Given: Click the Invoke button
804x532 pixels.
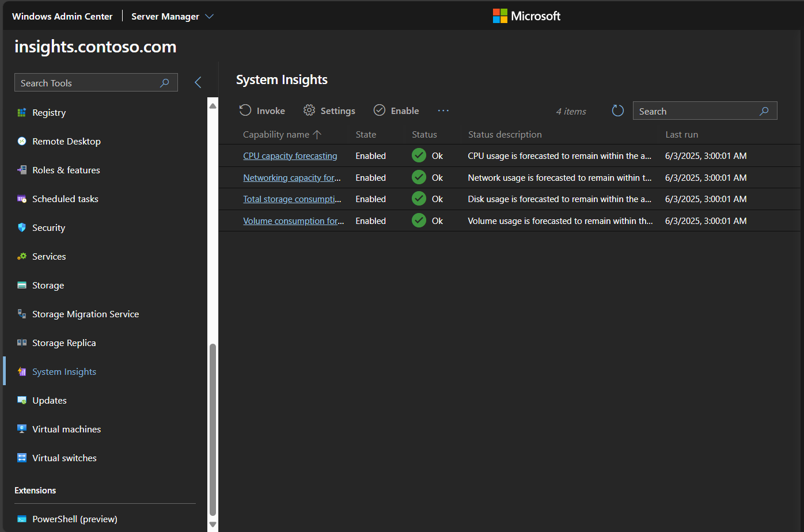Looking at the screenshot, I should (263, 111).
